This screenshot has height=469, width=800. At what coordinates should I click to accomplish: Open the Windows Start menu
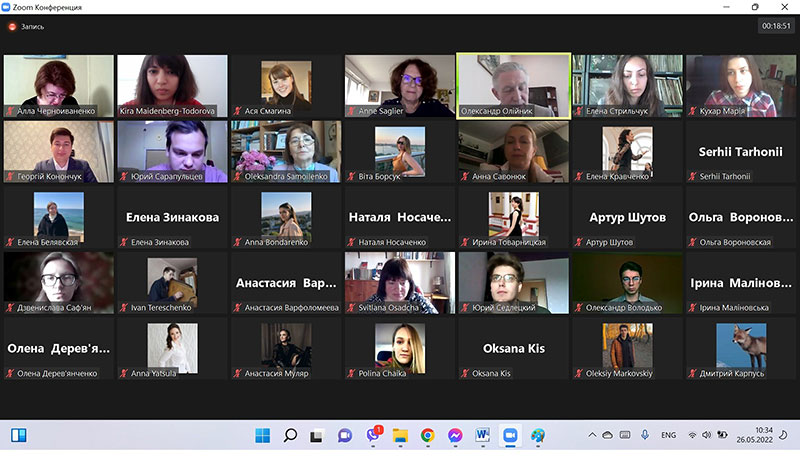263,435
